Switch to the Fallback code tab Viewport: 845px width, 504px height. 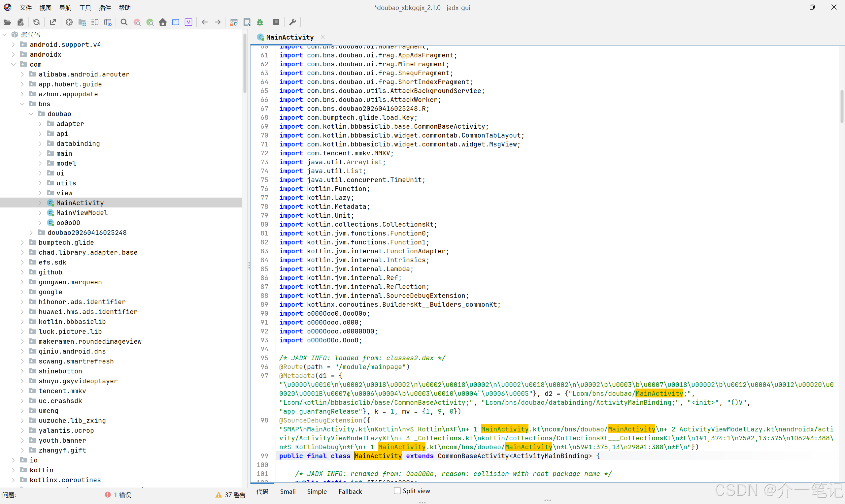tap(350, 491)
